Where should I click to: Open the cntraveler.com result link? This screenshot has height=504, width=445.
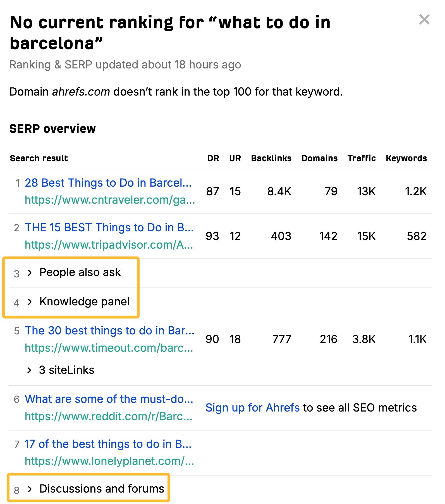(x=108, y=183)
